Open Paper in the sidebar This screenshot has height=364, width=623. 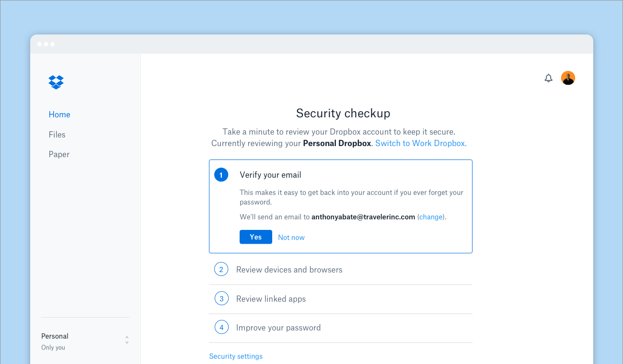(x=59, y=154)
